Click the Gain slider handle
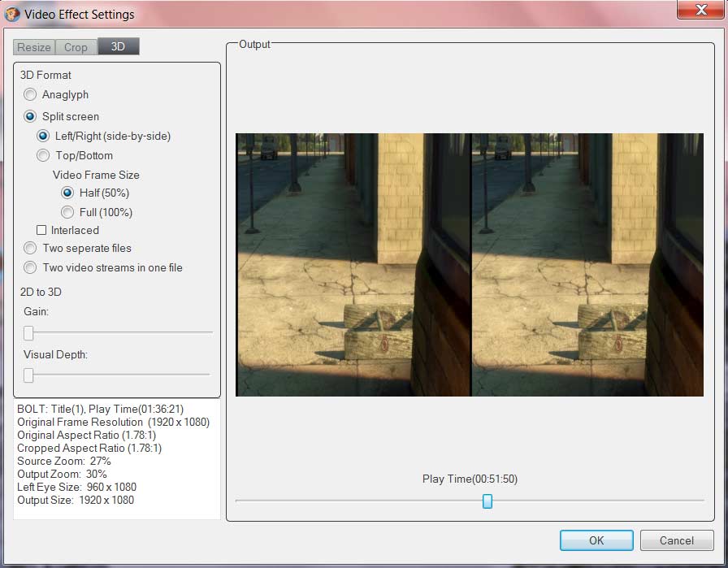This screenshot has height=568, width=728. [x=28, y=332]
